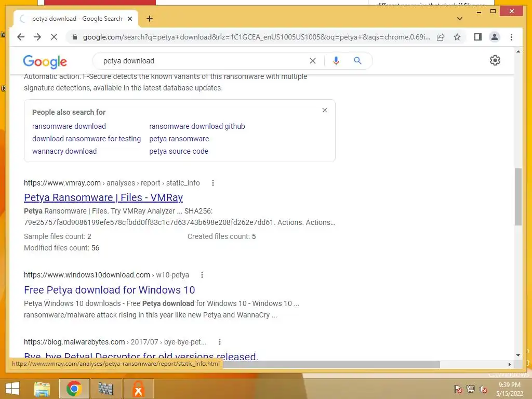Click the scroll up arrow
The width and height of the screenshot is (532, 399).
point(518,51)
